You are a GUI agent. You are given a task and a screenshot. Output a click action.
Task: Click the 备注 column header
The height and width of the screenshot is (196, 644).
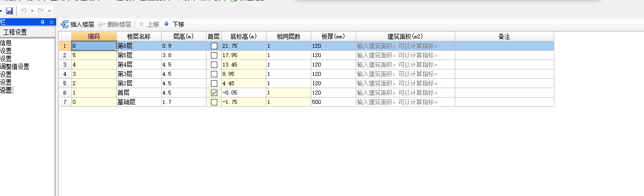pos(504,36)
